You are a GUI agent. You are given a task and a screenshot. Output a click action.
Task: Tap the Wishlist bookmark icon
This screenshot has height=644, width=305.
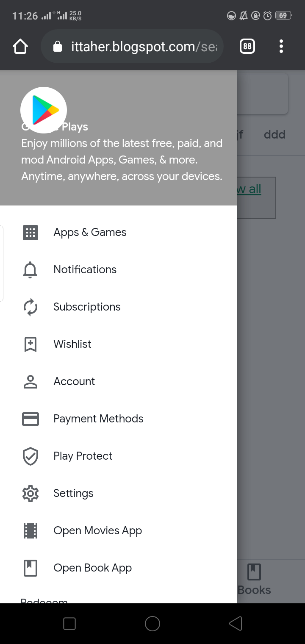[30, 344]
